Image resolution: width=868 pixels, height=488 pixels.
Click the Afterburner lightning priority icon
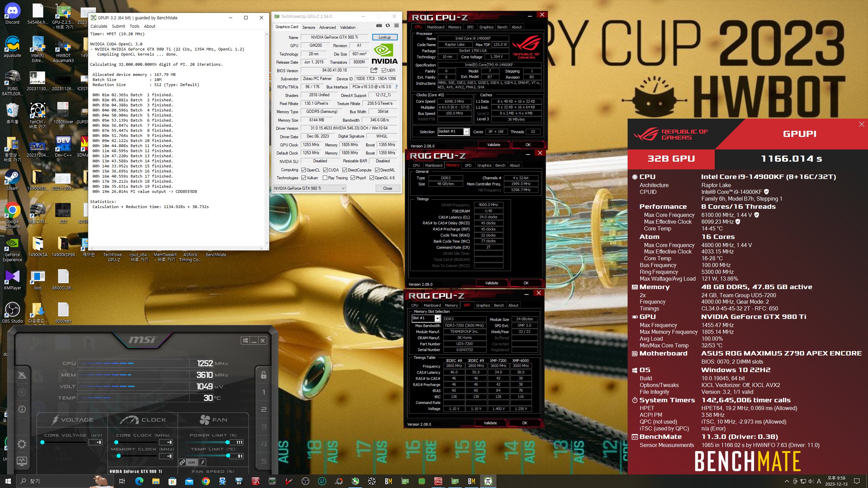[x=202, y=462]
